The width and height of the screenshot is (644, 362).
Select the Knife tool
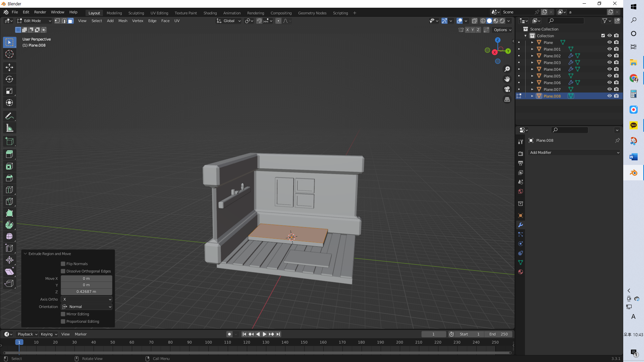click(x=9, y=201)
